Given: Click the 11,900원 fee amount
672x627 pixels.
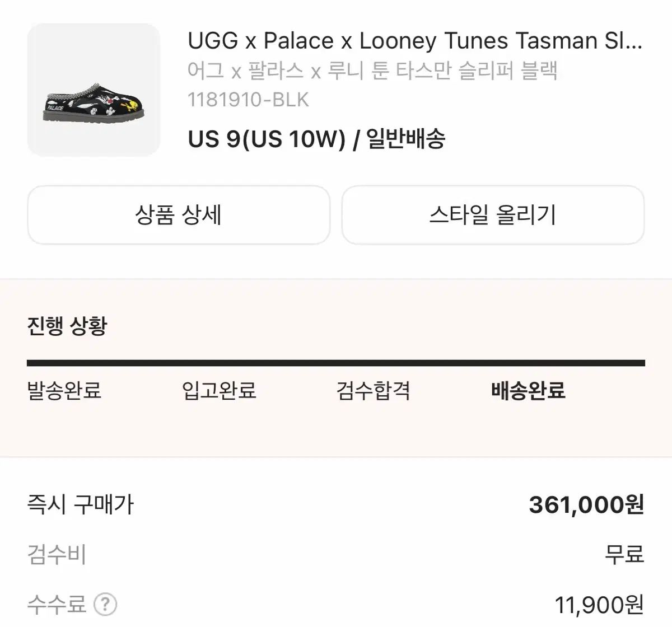Looking at the screenshot, I should [x=599, y=605].
